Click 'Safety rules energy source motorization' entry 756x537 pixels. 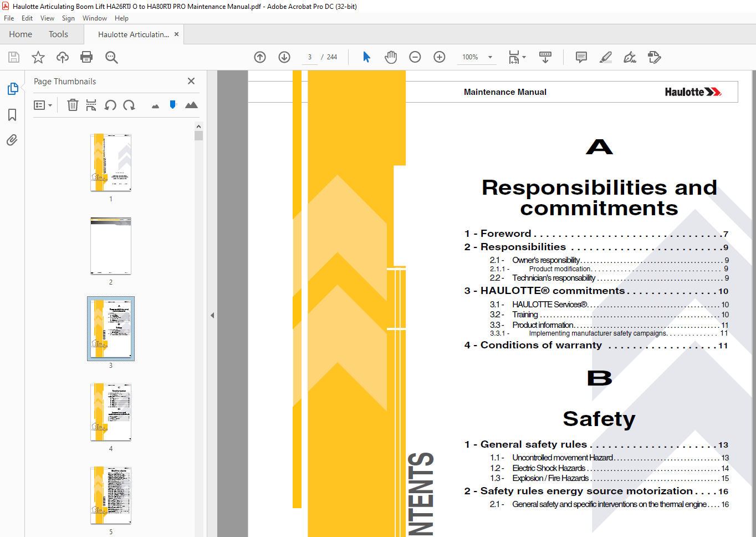point(596,491)
